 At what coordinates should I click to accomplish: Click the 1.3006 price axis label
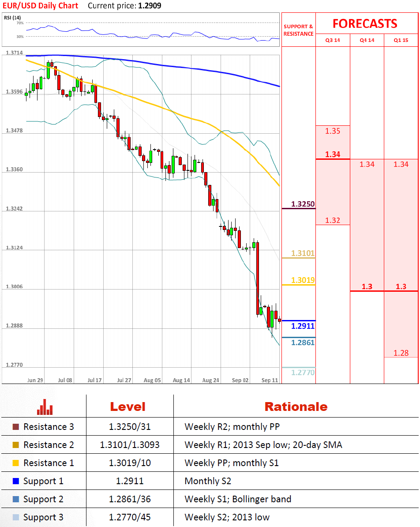15,287
